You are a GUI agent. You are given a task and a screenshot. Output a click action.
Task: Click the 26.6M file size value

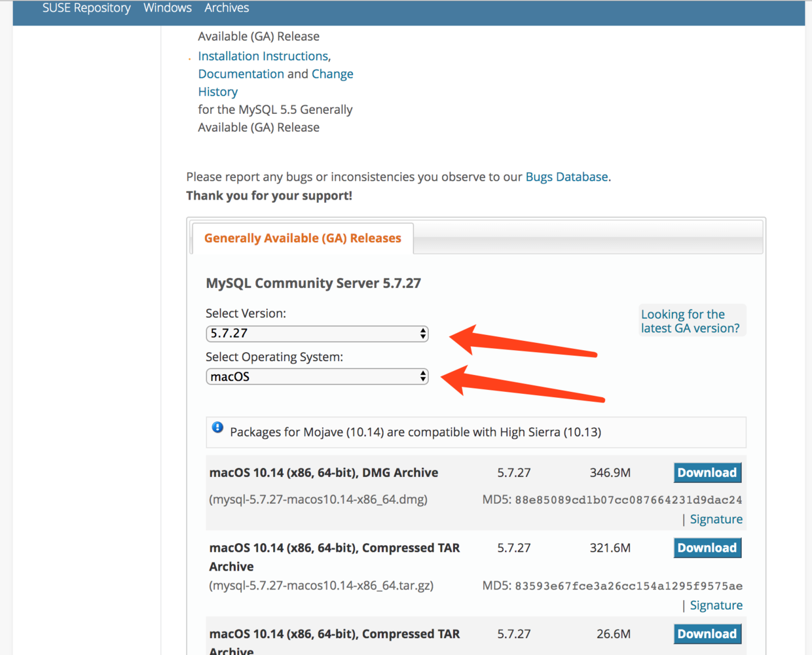tap(614, 634)
